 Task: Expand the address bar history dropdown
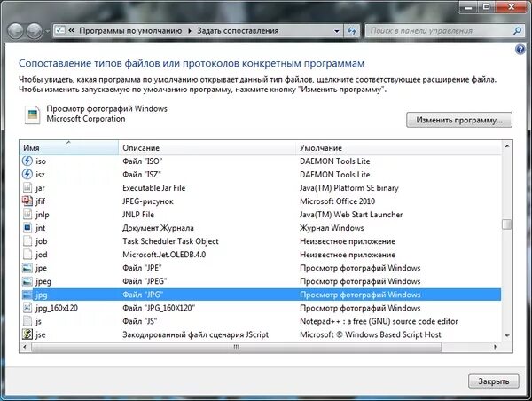click(x=337, y=31)
